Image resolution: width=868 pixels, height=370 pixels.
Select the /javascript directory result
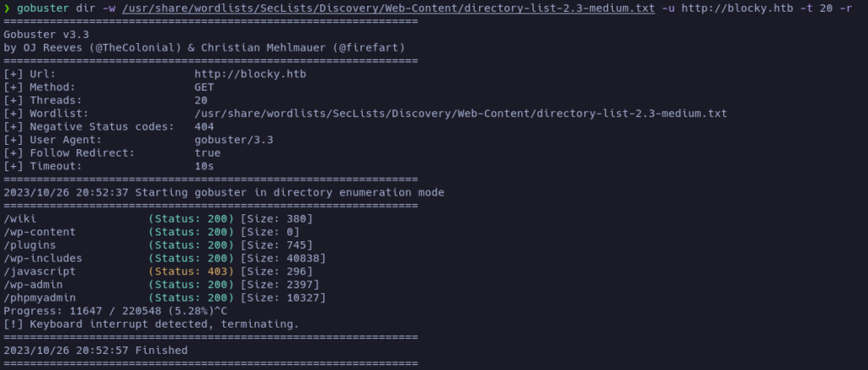(x=40, y=272)
